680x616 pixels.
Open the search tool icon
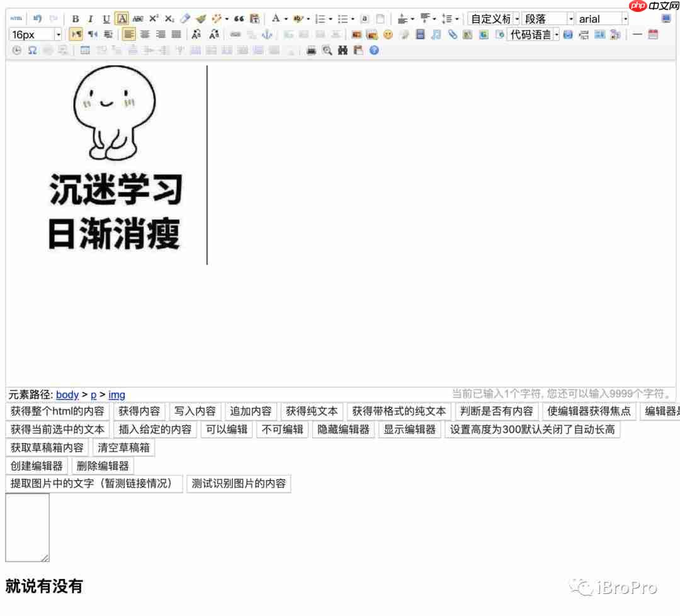click(326, 50)
